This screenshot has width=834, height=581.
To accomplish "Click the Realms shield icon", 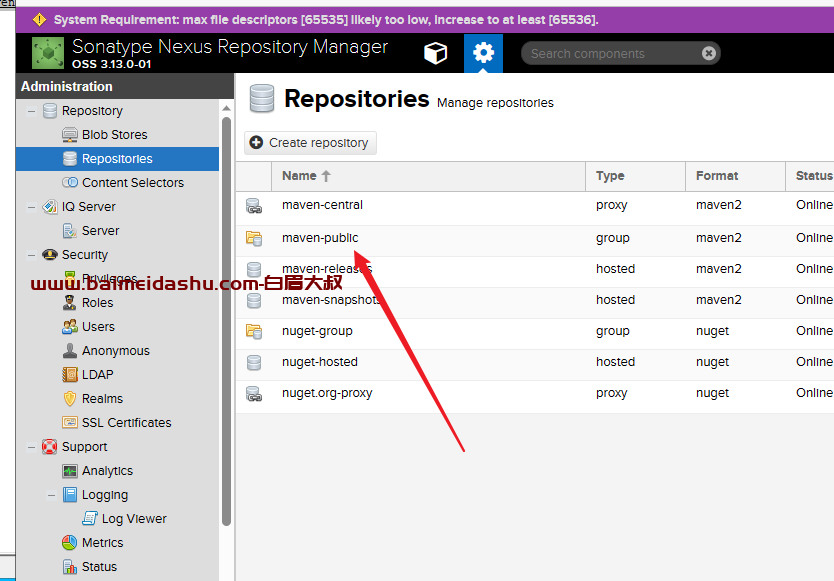I will 70,398.
